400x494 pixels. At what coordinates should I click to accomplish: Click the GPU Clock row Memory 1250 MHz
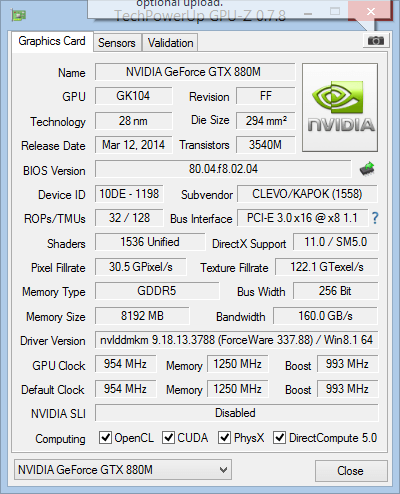click(x=237, y=364)
